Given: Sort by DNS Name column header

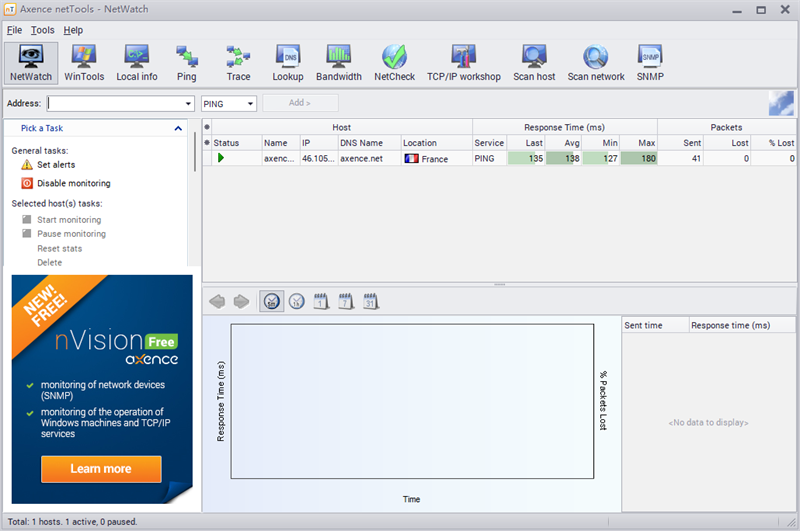Looking at the screenshot, I should [x=369, y=143].
